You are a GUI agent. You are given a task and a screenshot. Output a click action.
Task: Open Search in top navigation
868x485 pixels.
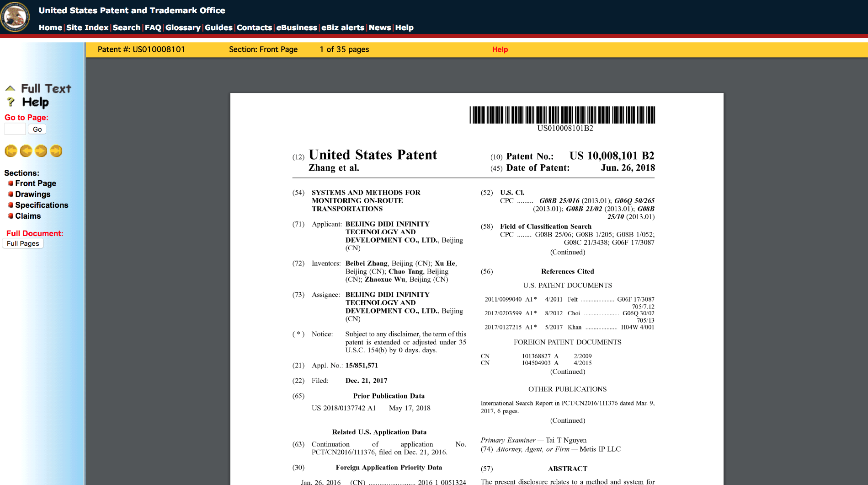pos(127,27)
